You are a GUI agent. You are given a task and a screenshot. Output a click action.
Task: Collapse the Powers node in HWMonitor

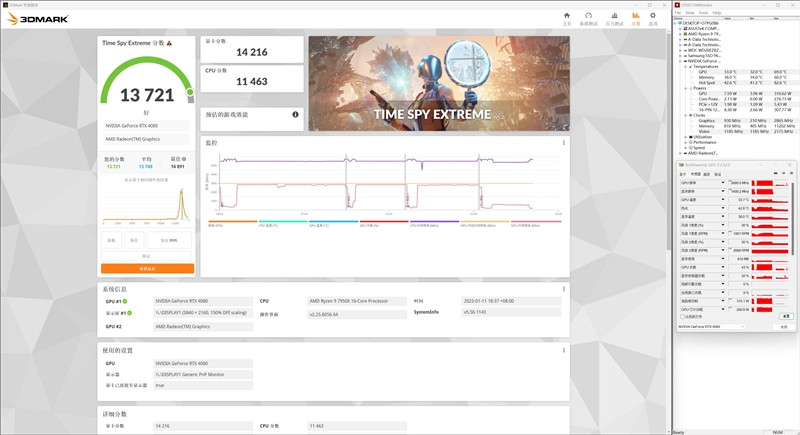click(x=686, y=88)
